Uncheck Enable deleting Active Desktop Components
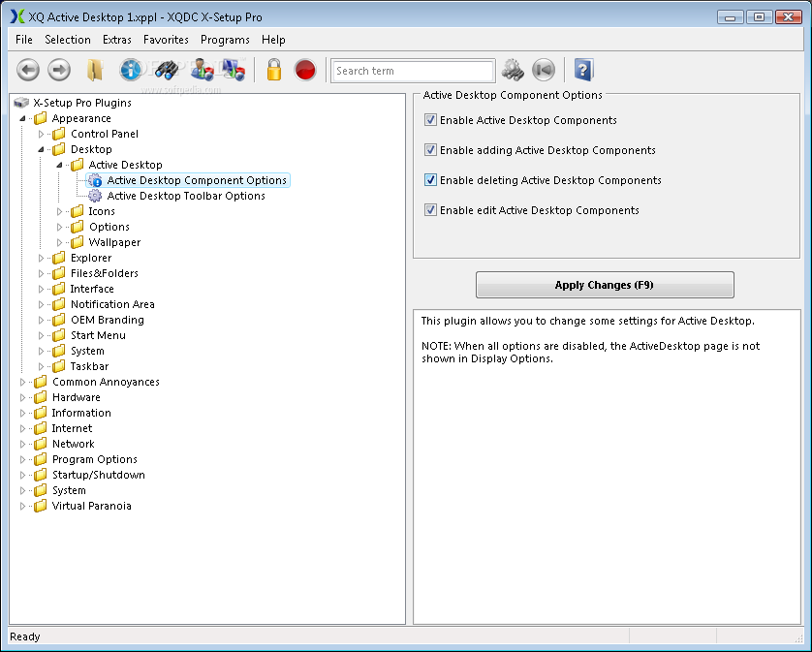812x652 pixels. (x=430, y=180)
